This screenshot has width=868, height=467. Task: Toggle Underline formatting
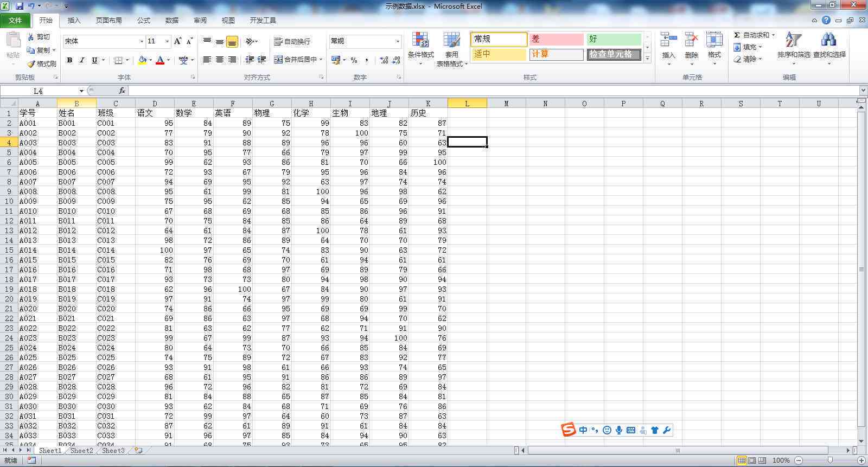[x=94, y=60]
